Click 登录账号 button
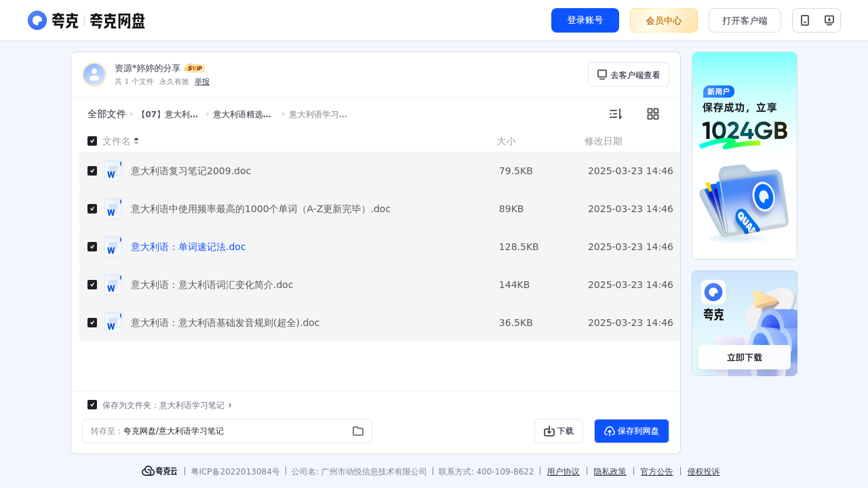The image size is (868, 488). [x=585, y=20]
